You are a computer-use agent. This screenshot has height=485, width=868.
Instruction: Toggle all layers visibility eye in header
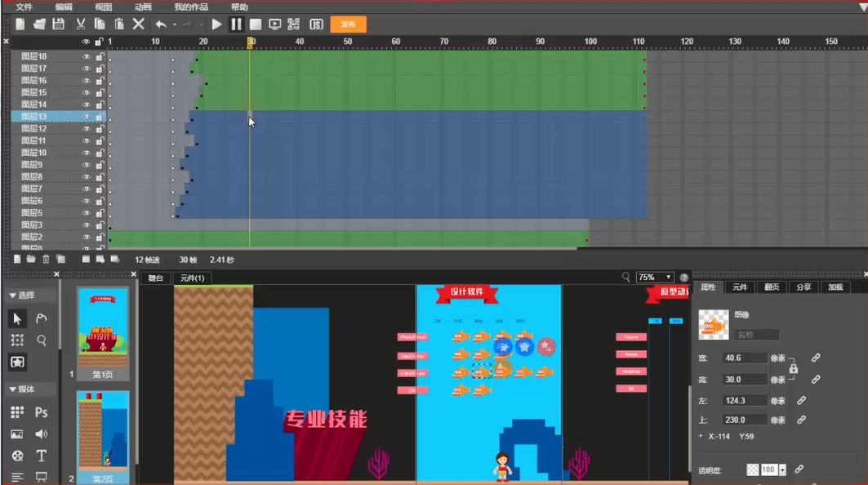(86, 42)
